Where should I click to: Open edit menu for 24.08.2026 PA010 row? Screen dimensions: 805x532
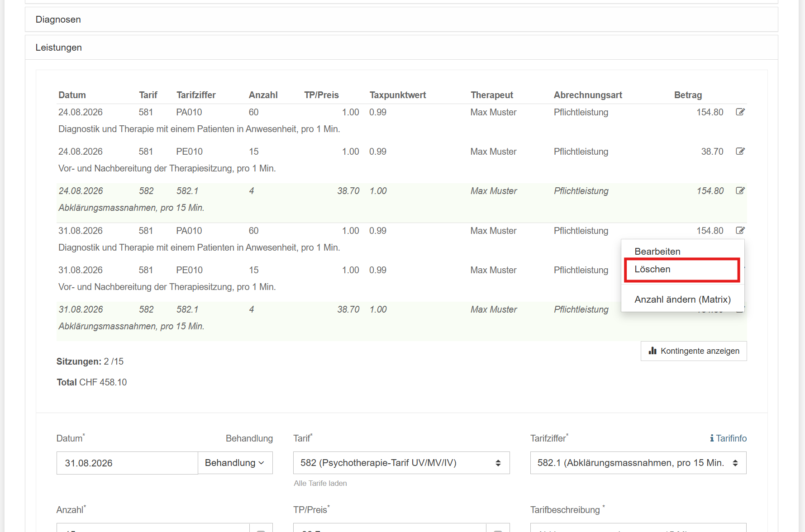(x=740, y=112)
